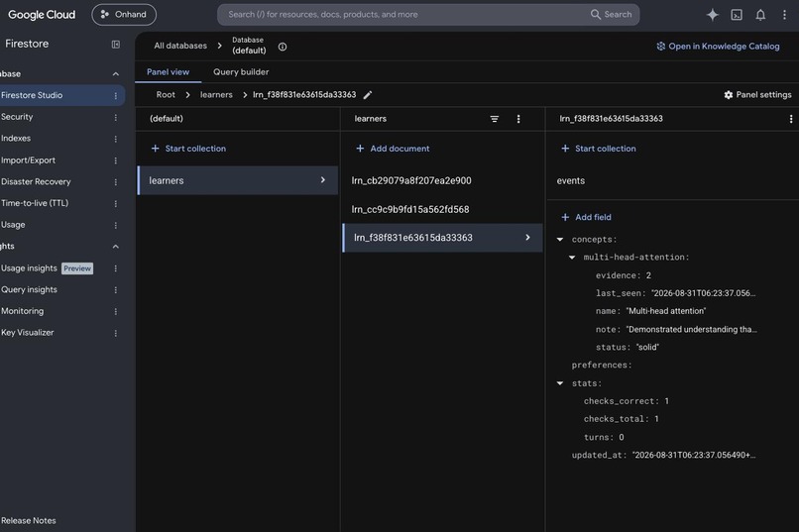
Task: Open Release Notes link
Action: click(x=29, y=520)
